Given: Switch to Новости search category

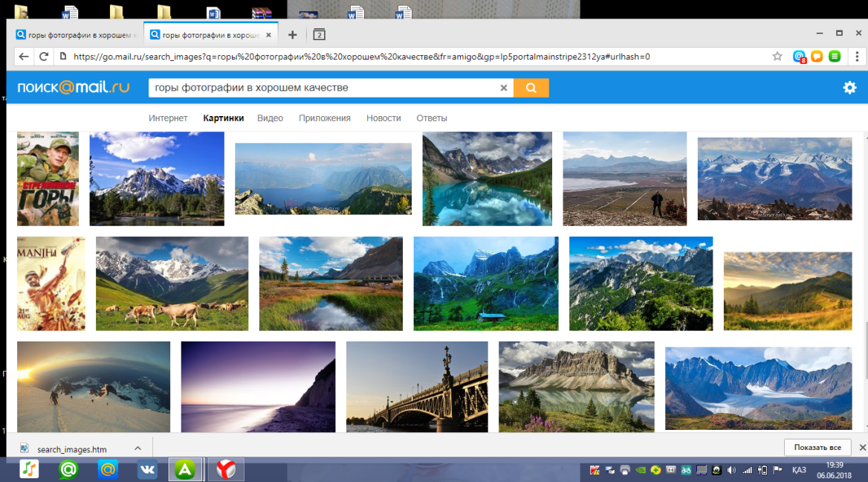Looking at the screenshot, I should point(383,118).
